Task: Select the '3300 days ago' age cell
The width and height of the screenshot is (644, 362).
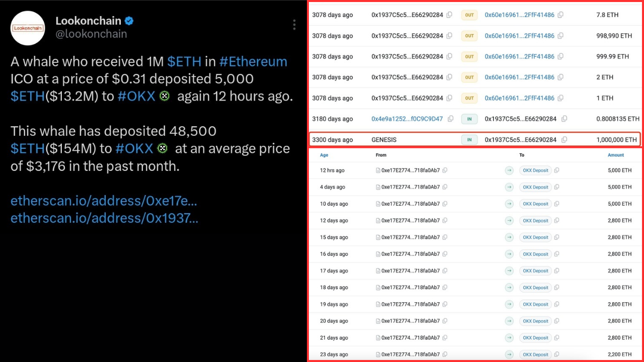Action: pyautogui.click(x=333, y=140)
